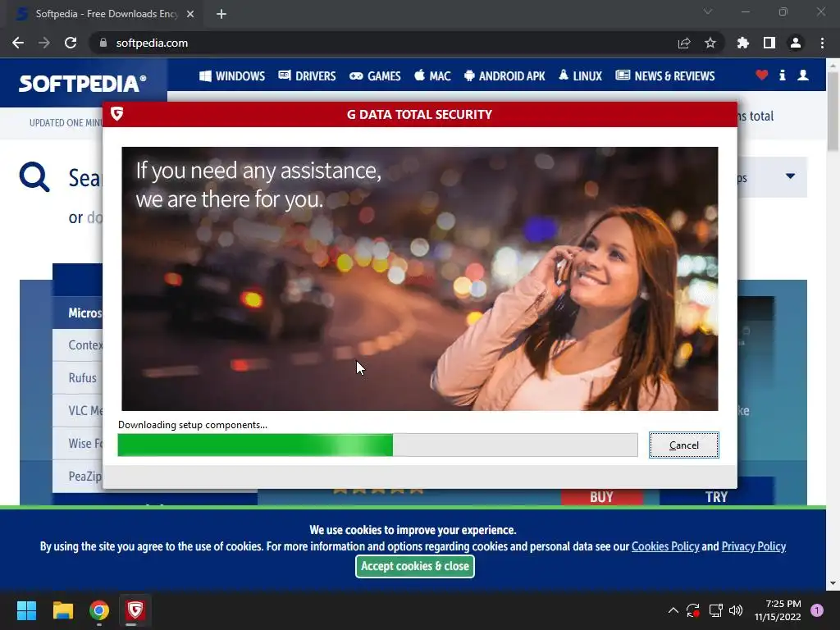Open the PeaZip list entry

pyautogui.click(x=84, y=477)
